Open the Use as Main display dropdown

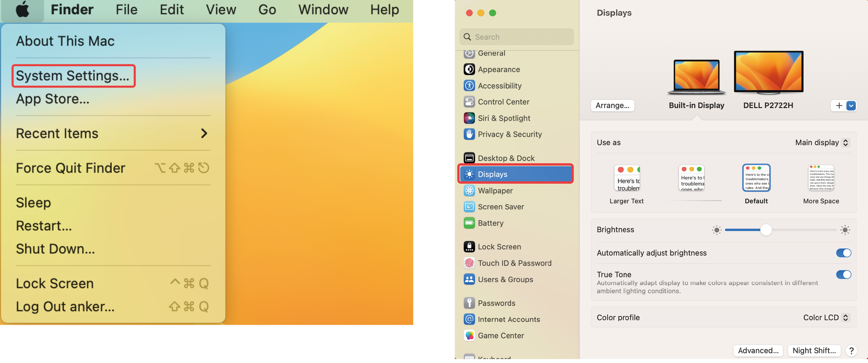point(822,143)
